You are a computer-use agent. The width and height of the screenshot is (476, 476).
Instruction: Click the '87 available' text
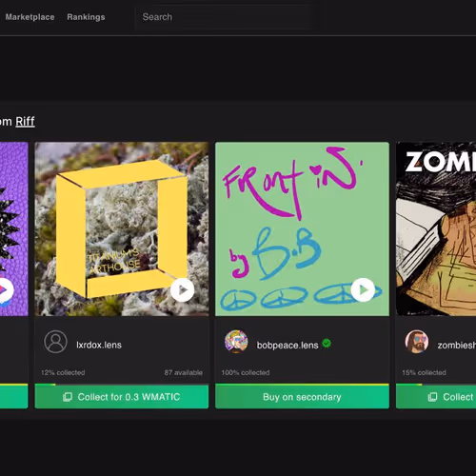tap(184, 372)
